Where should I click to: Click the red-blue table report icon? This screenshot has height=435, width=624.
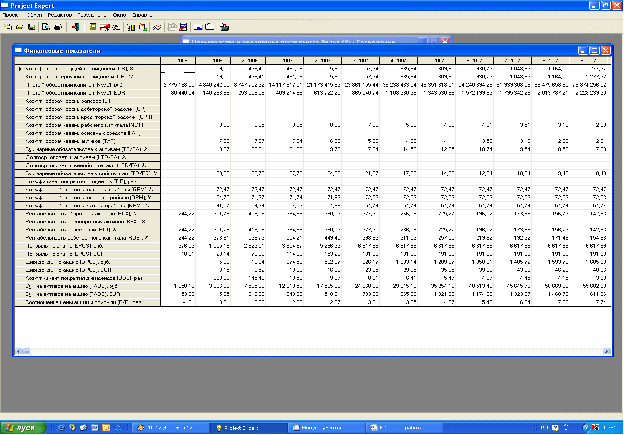pyautogui.click(x=183, y=27)
